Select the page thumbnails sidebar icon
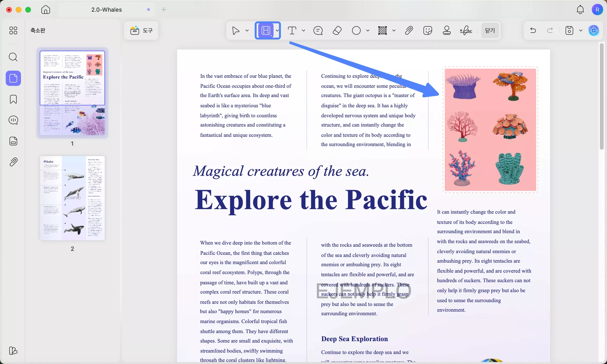This screenshot has height=364, width=607. 13,78
